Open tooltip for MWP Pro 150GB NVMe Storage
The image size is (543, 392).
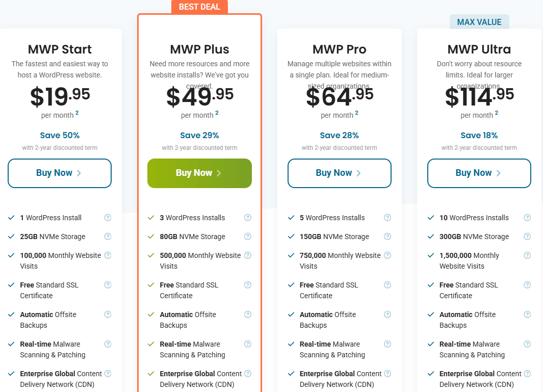point(387,237)
